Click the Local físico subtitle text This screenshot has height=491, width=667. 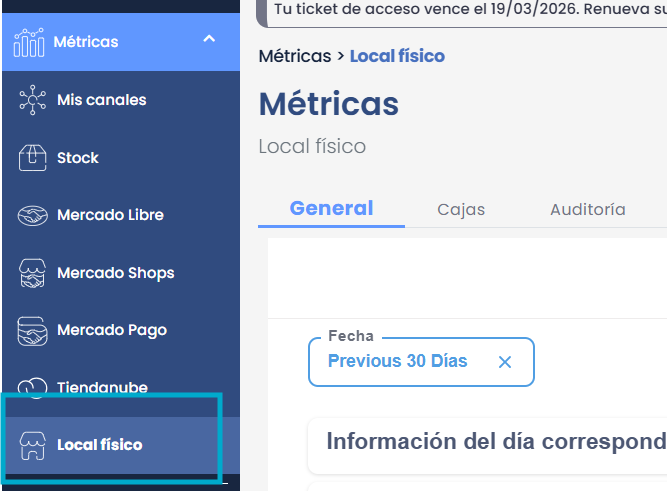tap(312, 146)
